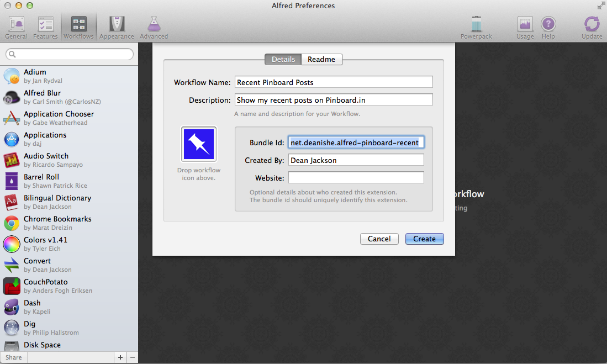Click the Application Chooser workflow icon
Screen dimensions: 607x364
click(12, 118)
